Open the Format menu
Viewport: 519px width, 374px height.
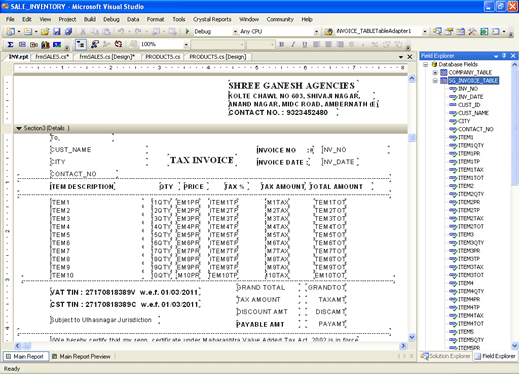pos(156,19)
